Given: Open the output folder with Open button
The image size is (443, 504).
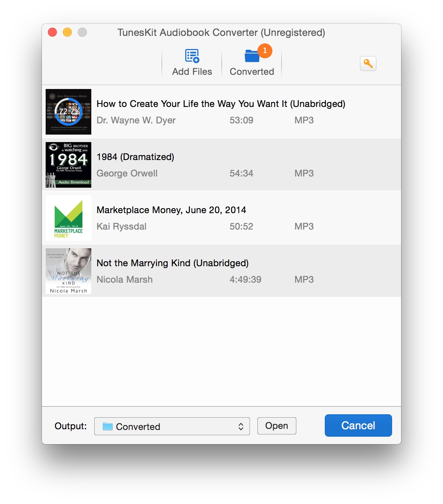Looking at the screenshot, I should 277,426.
